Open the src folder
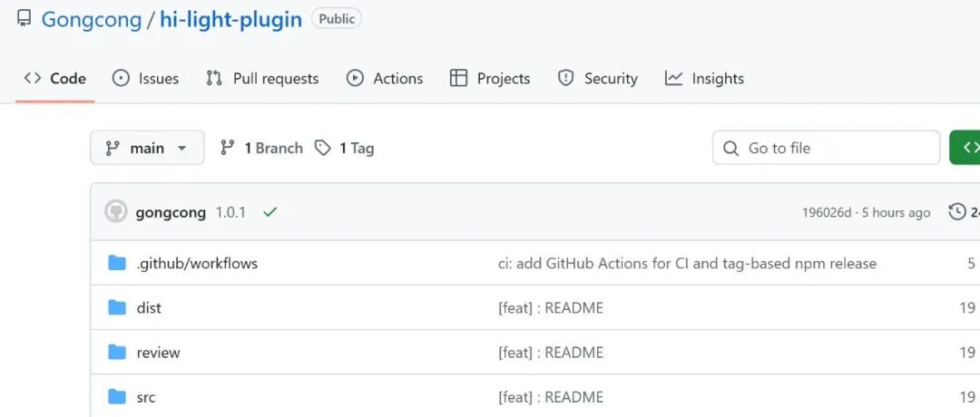Screen dimensions: 980x417 pos(145,397)
